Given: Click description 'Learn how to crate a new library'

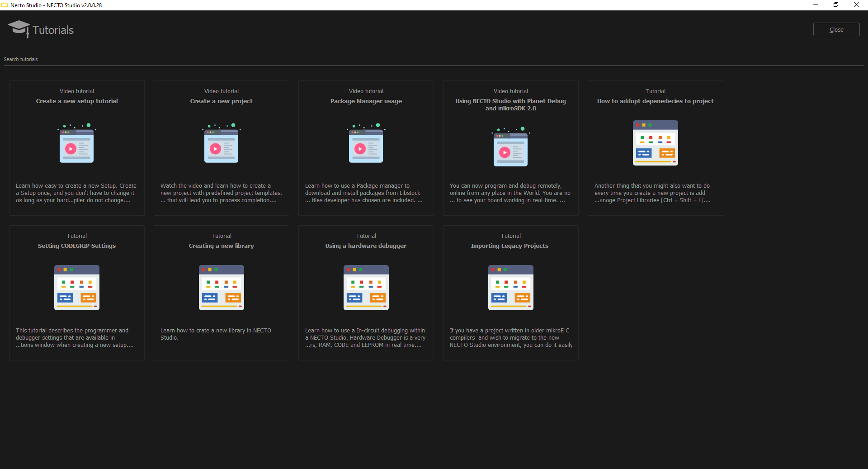Looking at the screenshot, I should pyautogui.click(x=216, y=334).
